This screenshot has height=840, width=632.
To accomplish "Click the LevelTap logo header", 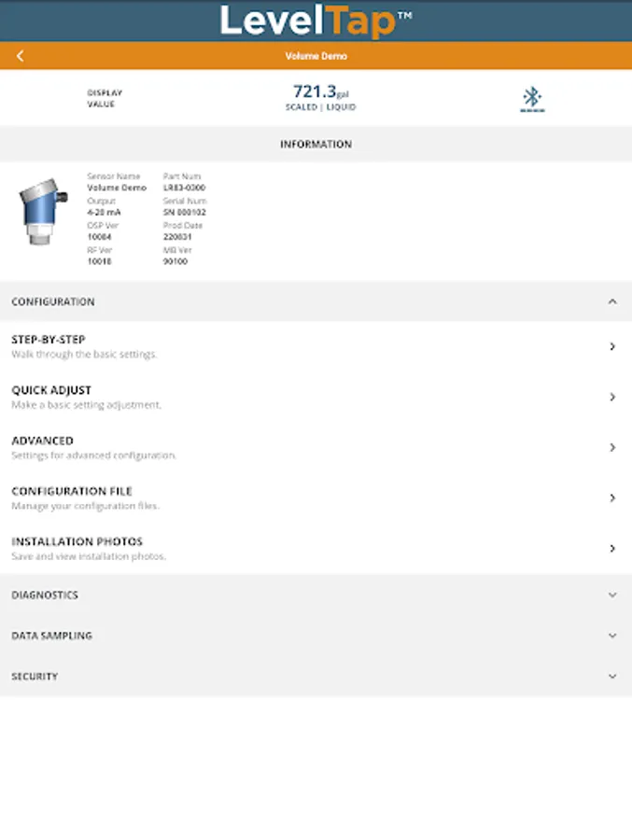I will (316, 21).
